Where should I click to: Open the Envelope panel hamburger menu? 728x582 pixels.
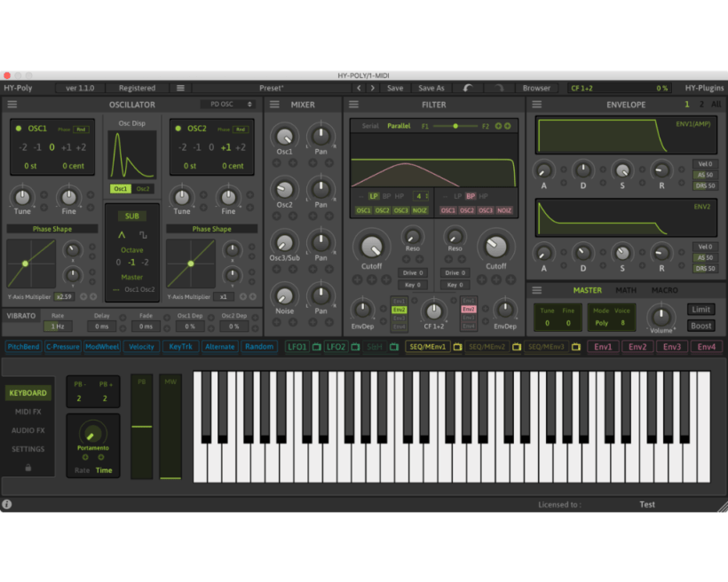click(x=536, y=105)
